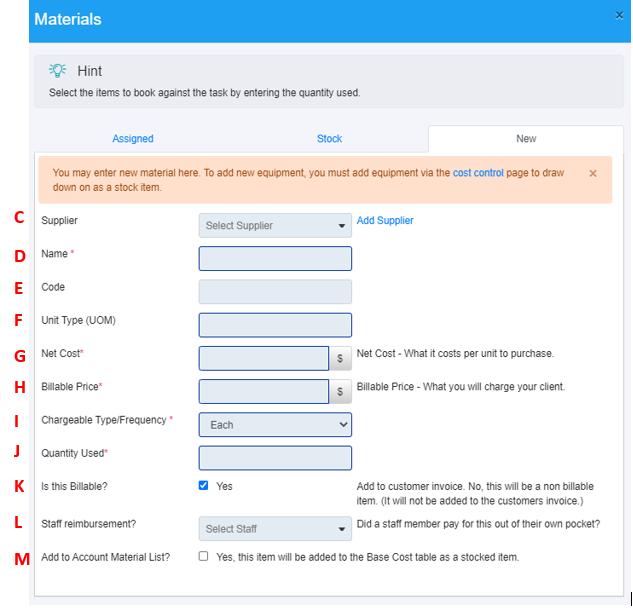Image resolution: width=633 pixels, height=609 pixels.
Task: Click the dollar icon beside Net Cost
Action: [x=341, y=359]
